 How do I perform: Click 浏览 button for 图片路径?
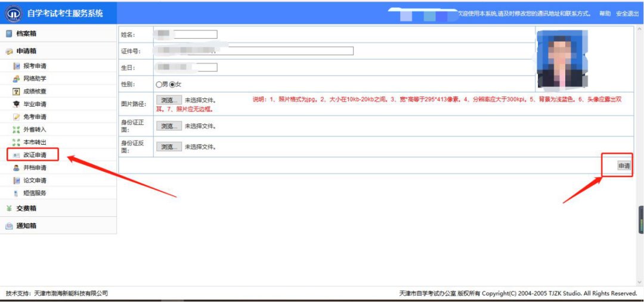(169, 100)
